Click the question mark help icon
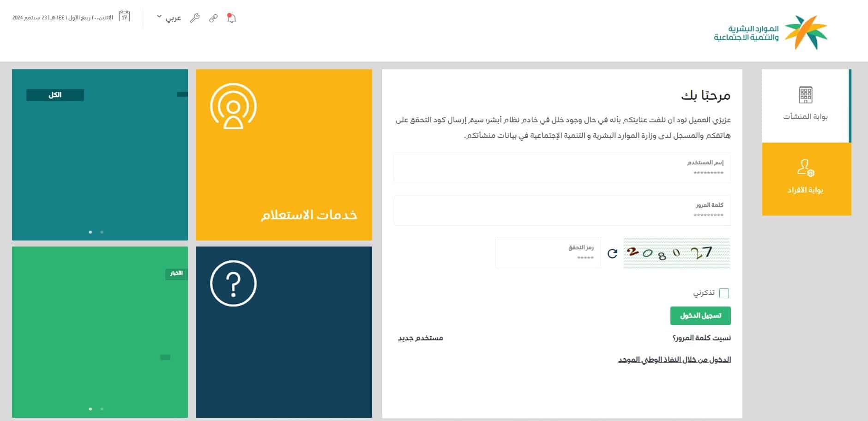The height and width of the screenshot is (421, 868). click(x=233, y=283)
